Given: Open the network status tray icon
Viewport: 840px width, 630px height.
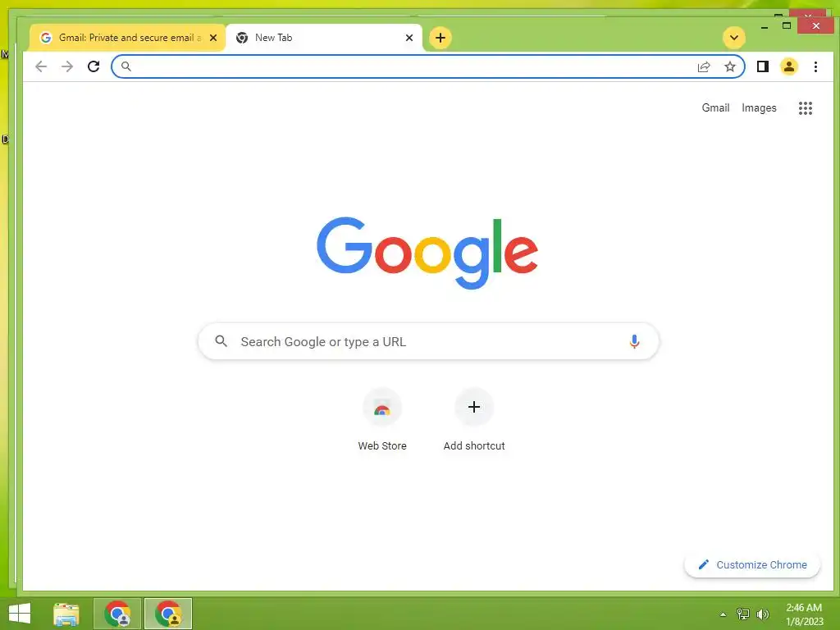Looking at the screenshot, I should [742, 614].
